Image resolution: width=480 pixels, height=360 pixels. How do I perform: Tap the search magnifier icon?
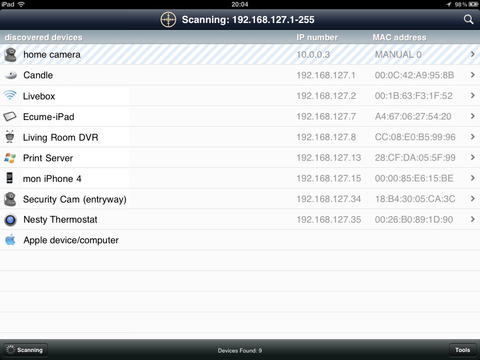[468, 19]
